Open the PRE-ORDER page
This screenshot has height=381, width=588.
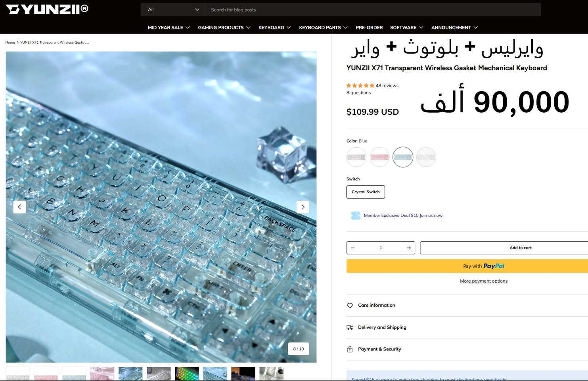(369, 27)
